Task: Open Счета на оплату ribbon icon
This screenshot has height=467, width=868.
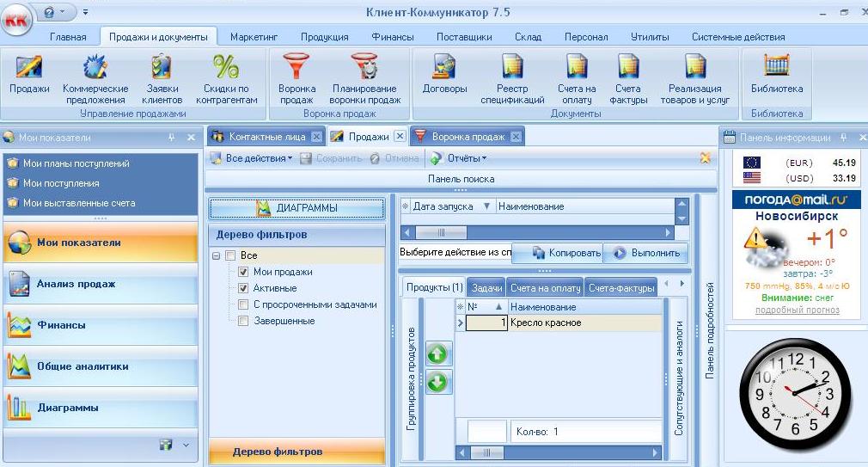Action: coord(577,78)
